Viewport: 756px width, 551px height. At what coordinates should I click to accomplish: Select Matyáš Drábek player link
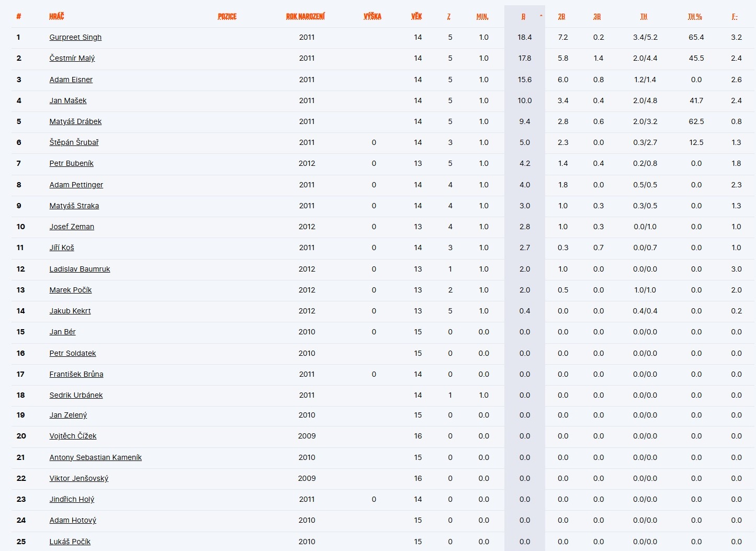coord(75,121)
